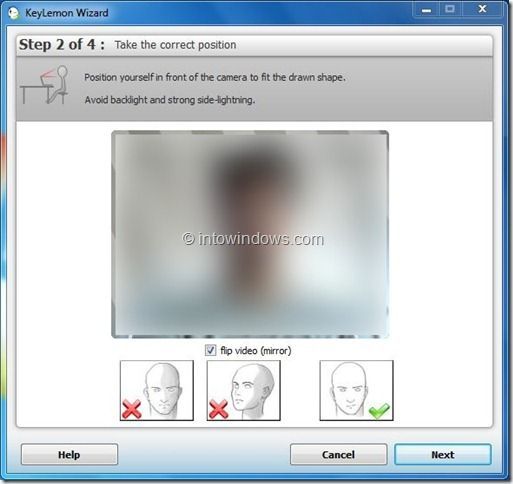Image resolution: width=513 pixels, height=484 pixels.
Task: Click the flip video (mirror) label
Action: click(256, 351)
